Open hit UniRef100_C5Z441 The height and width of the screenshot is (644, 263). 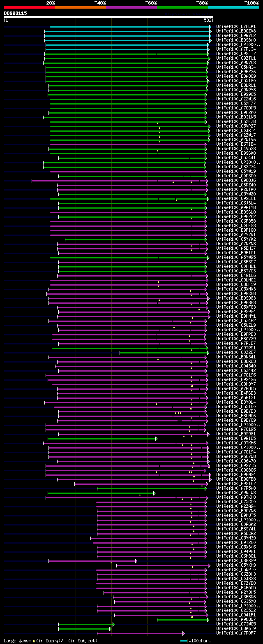235,158
